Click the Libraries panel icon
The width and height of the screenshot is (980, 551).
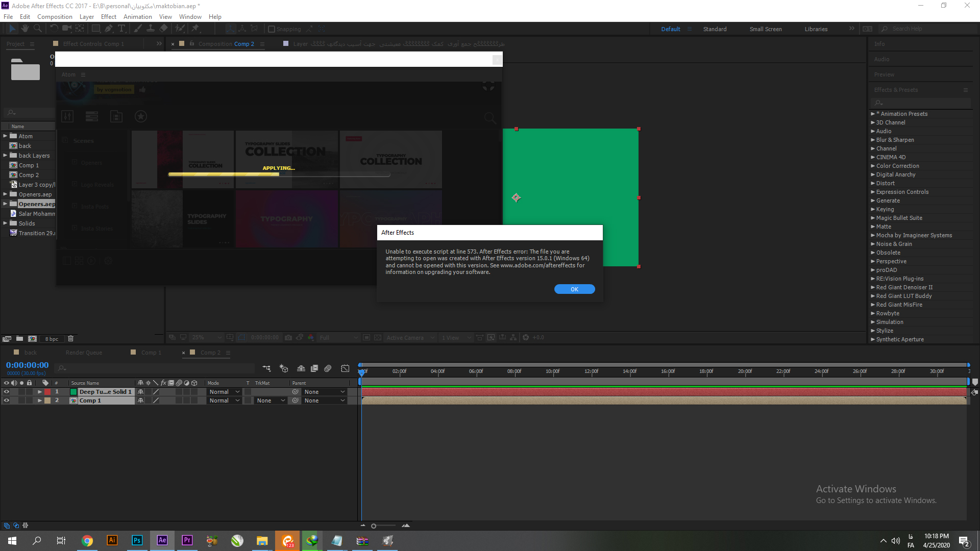coord(817,28)
